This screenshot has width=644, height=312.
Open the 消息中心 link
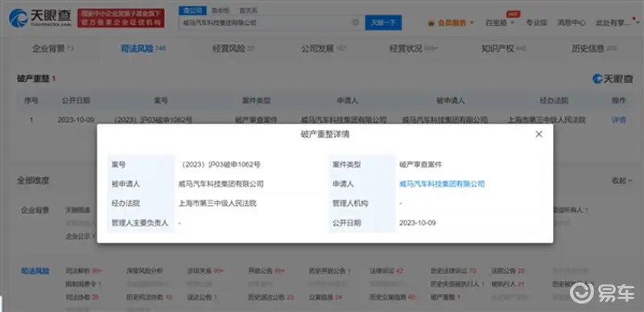(572, 23)
